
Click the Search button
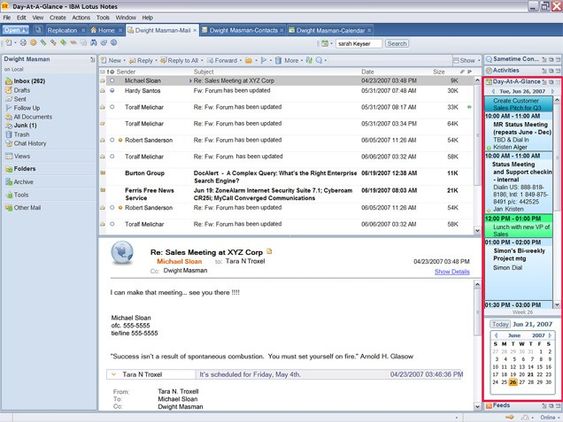[x=397, y=43]
